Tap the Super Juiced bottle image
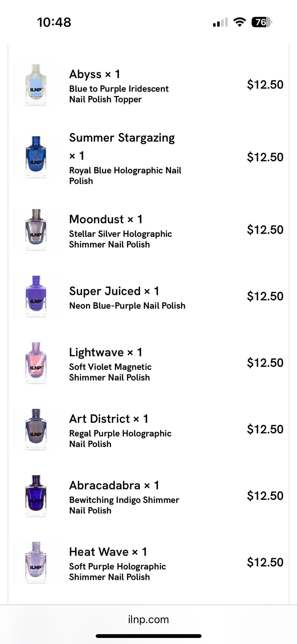Viewport: 297px width, 644px height. click(x=36, y=296)
